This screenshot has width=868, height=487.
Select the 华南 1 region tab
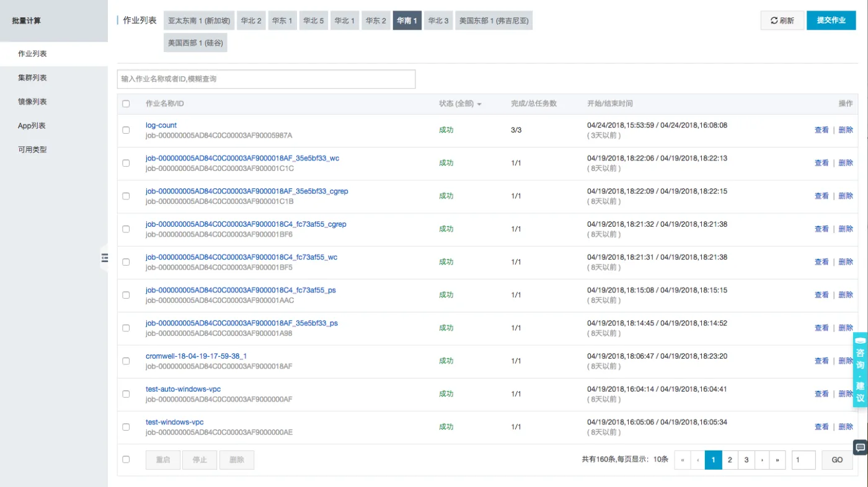(x=407, y=20)
